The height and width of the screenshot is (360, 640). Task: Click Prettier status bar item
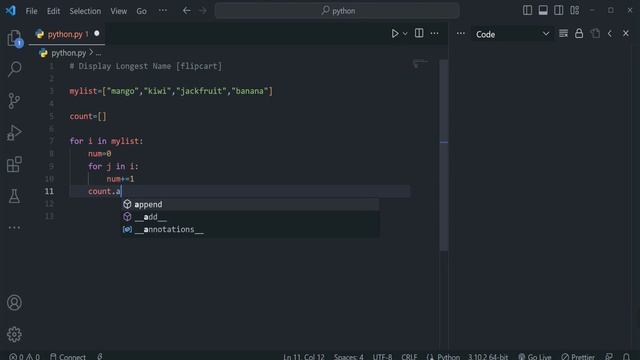(578, 356)
